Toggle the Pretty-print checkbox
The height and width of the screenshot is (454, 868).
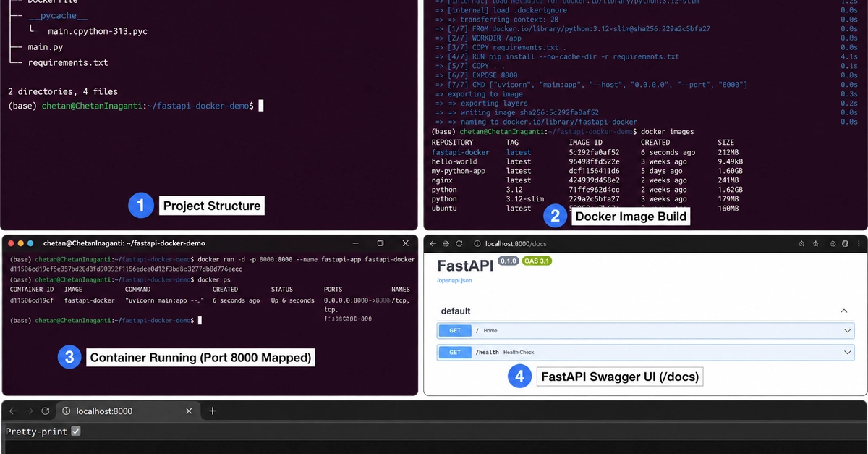click(76, 432)
